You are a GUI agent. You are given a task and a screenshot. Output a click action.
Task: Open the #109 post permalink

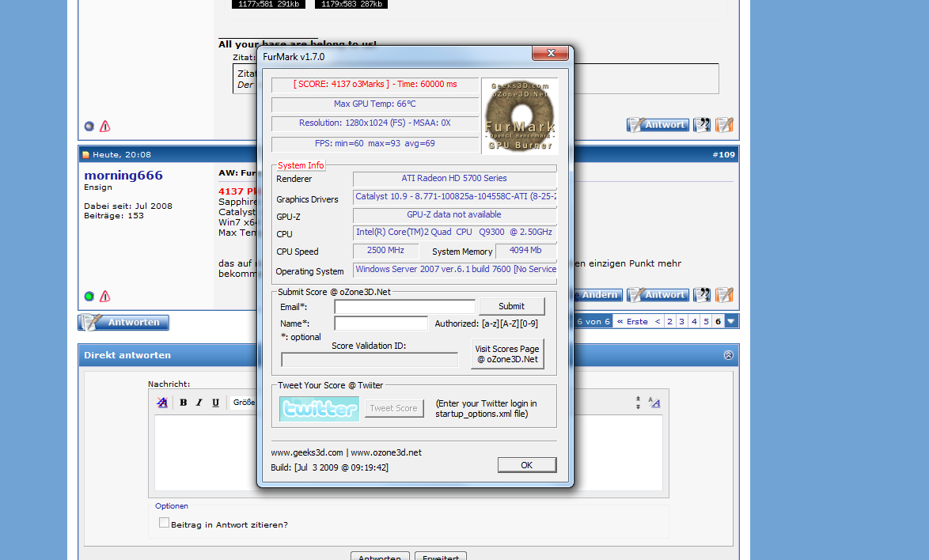pos(723,154)
